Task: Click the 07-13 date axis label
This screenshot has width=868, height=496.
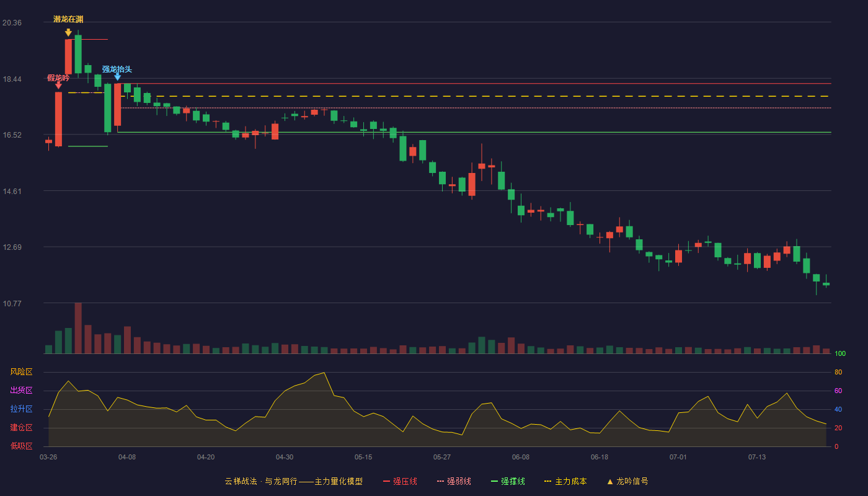Action: tap(757, 457)
